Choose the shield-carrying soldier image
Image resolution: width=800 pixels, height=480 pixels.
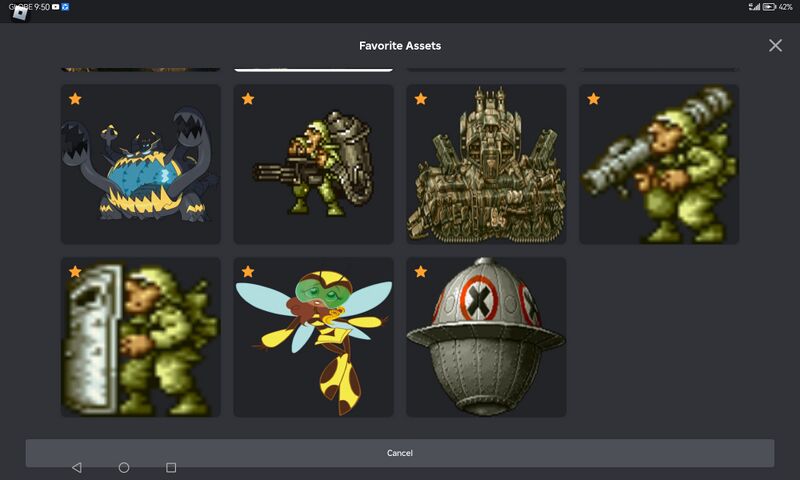pyautogui.click(x=140, y=340)
